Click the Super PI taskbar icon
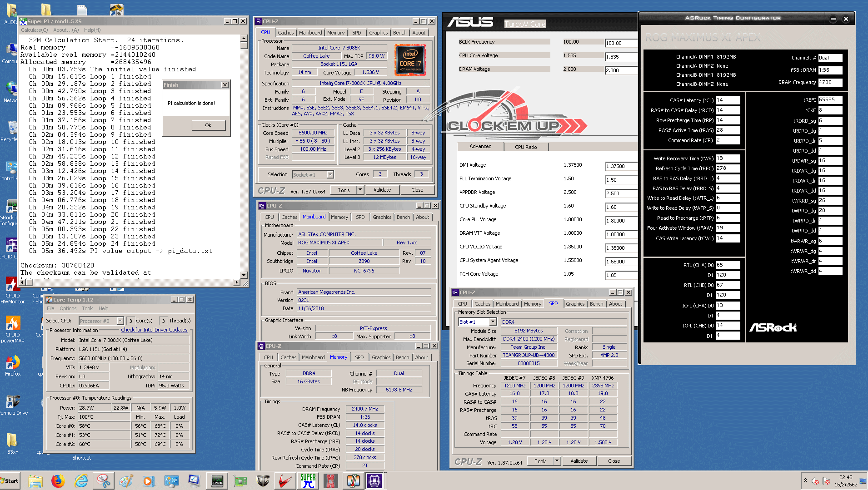The image size is (868, 490). [308, 480]
